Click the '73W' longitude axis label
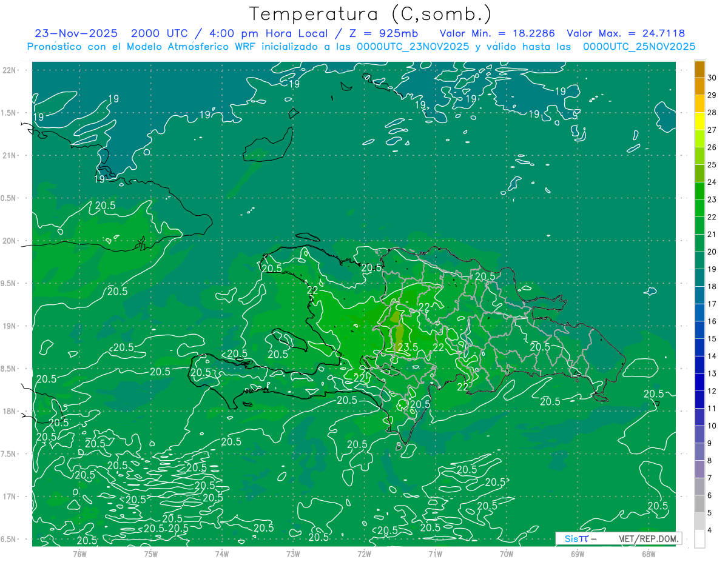Image resolution: width=728 pixels, height=562 pixels. tap(293, 554)
